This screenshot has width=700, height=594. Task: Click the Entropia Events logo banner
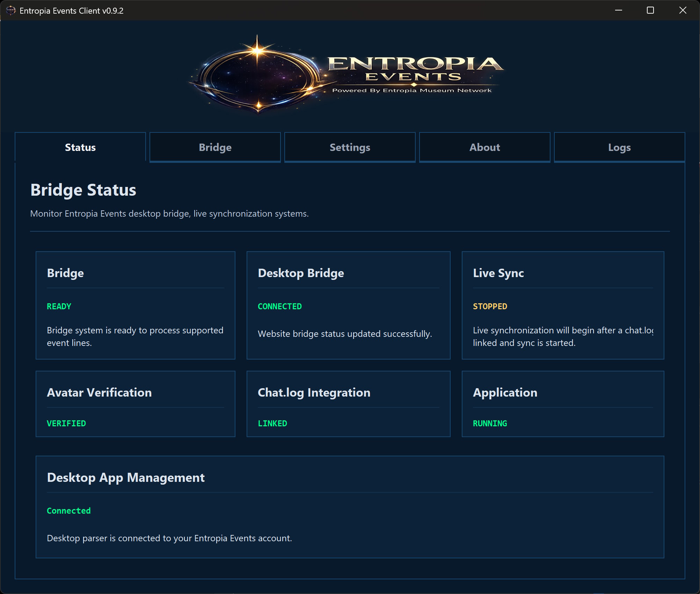click(346, 74)
